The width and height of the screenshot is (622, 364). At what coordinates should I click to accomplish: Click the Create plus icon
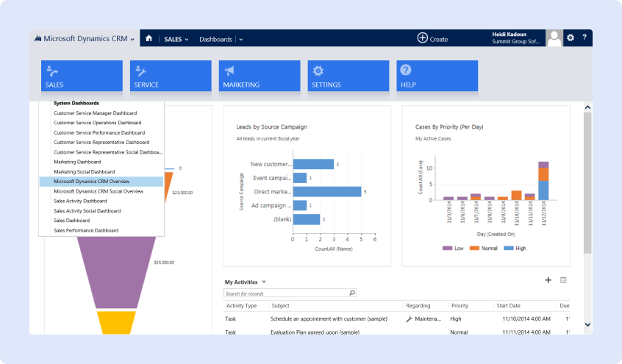point(423,38)
